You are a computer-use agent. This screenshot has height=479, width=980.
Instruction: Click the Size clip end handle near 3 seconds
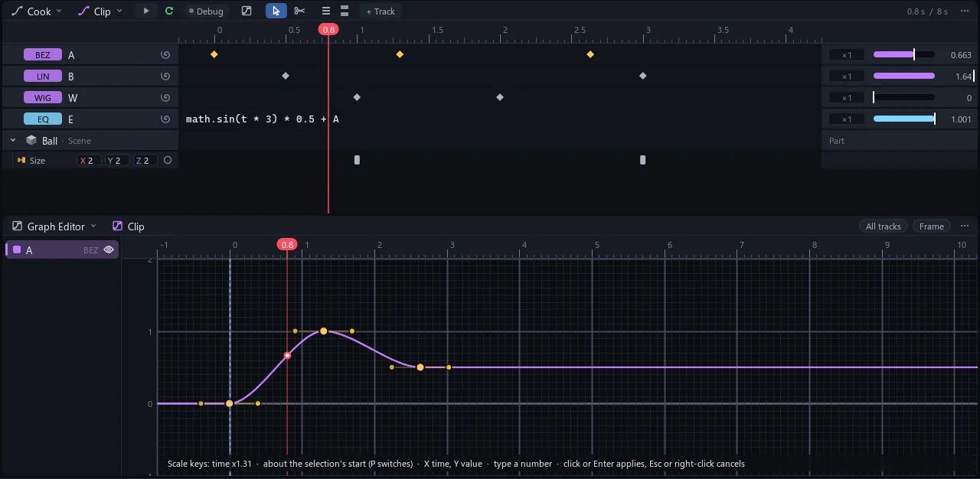643,160
